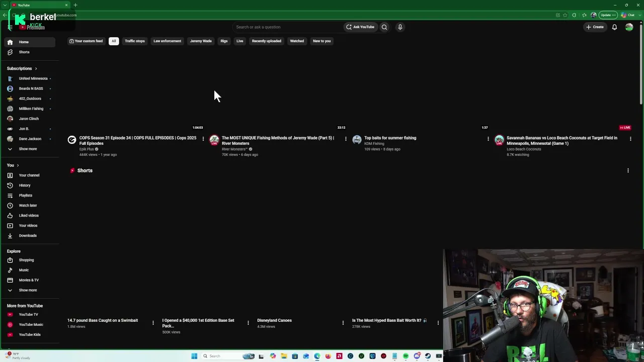Open the hamburger guide menu
Image resolution: width=644 pixels, height=362 pixels.
coord(10,27)
